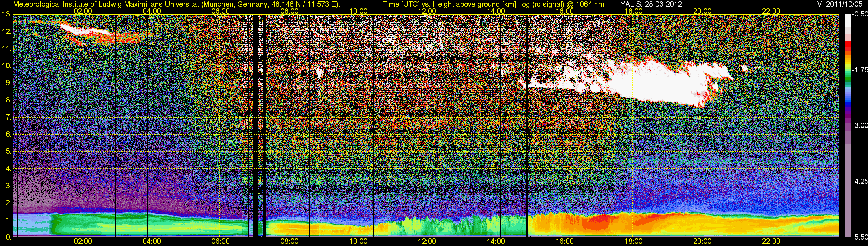
Task: Click the "06:00" label on the top time axis
Action: [221, 12]
